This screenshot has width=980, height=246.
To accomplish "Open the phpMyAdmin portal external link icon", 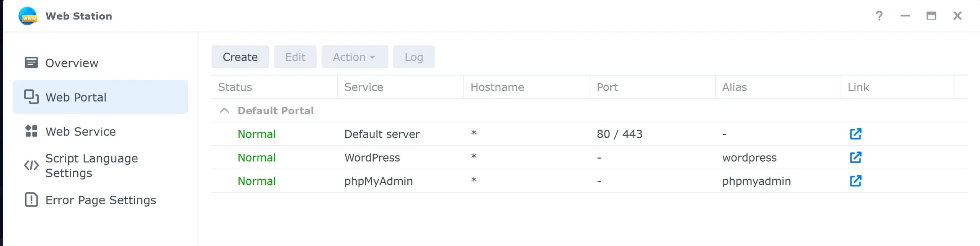I will tap(856, 181).
